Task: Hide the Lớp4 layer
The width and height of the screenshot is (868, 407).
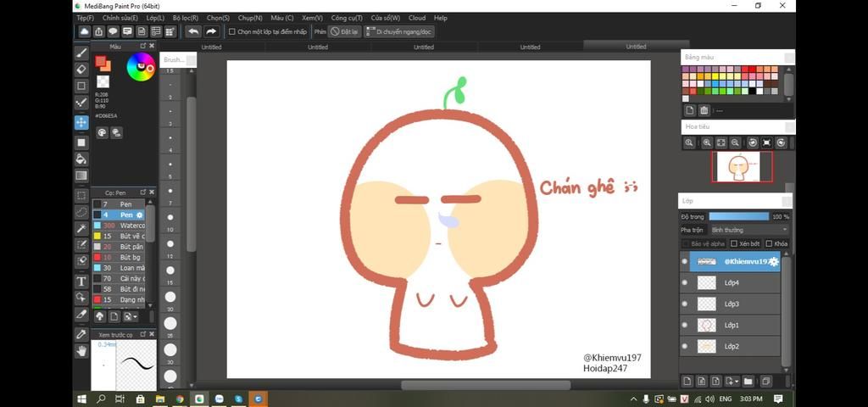Action: pyautogui.click(x=685, y=282)
